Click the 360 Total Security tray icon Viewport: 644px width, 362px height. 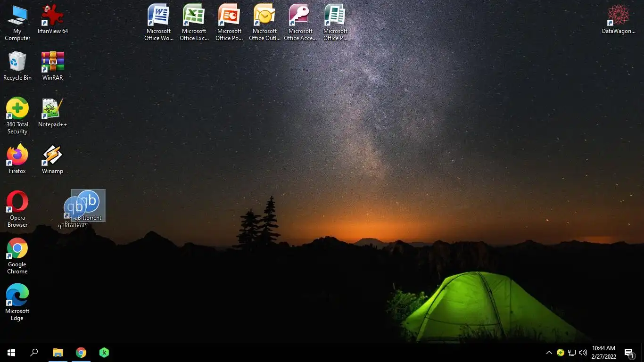(x=561, y=353)
